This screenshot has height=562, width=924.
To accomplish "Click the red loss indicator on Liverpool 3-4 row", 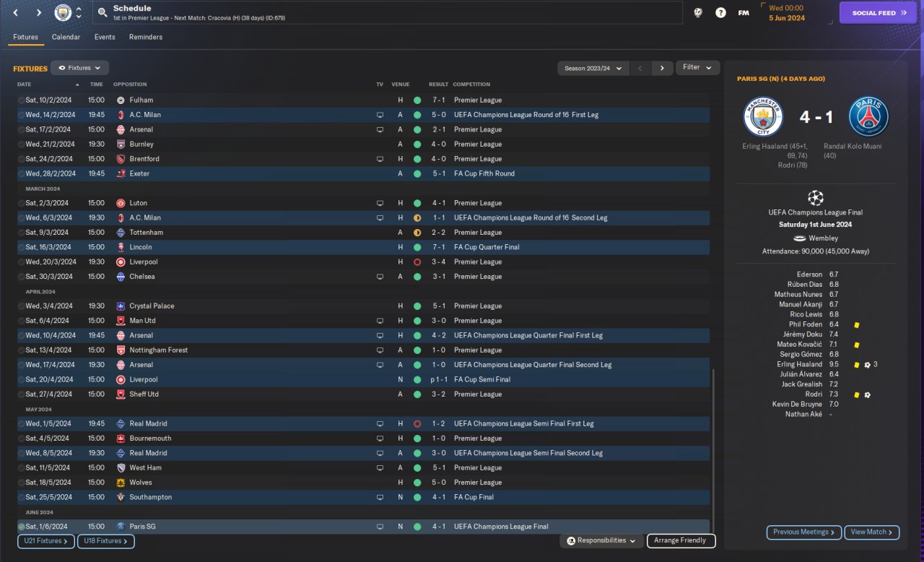I will (417, 262).
